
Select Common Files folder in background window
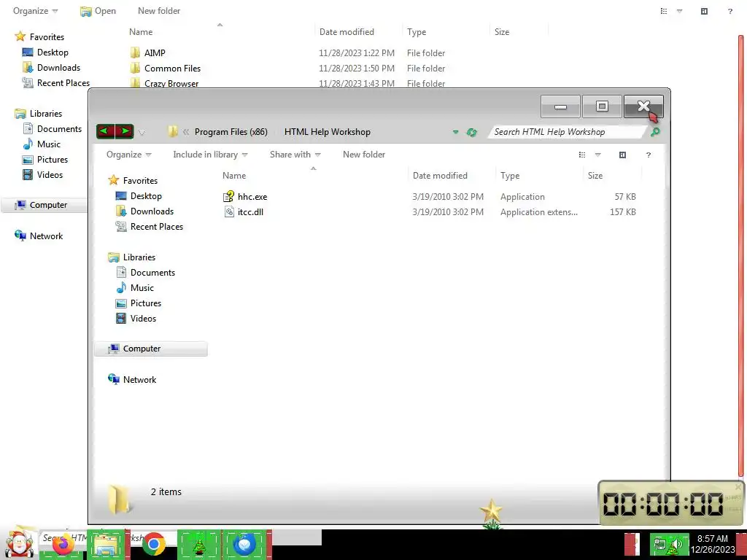[x=172, y=68]
